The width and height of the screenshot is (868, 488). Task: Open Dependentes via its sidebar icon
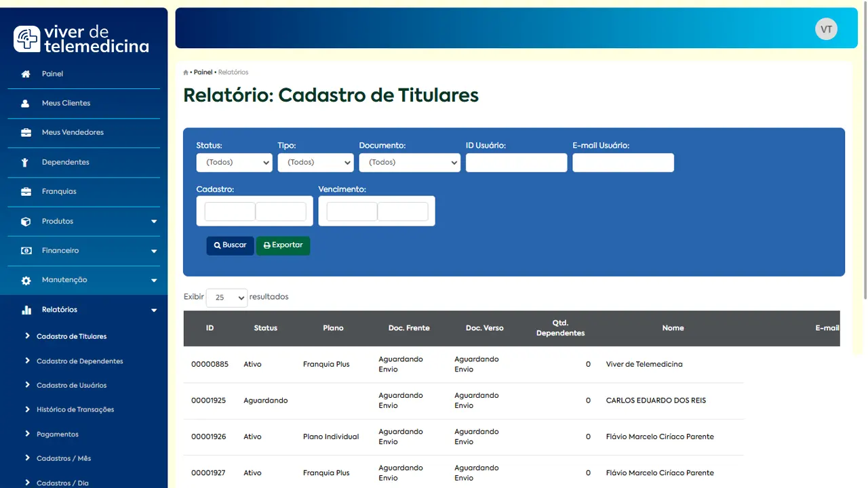24,162
